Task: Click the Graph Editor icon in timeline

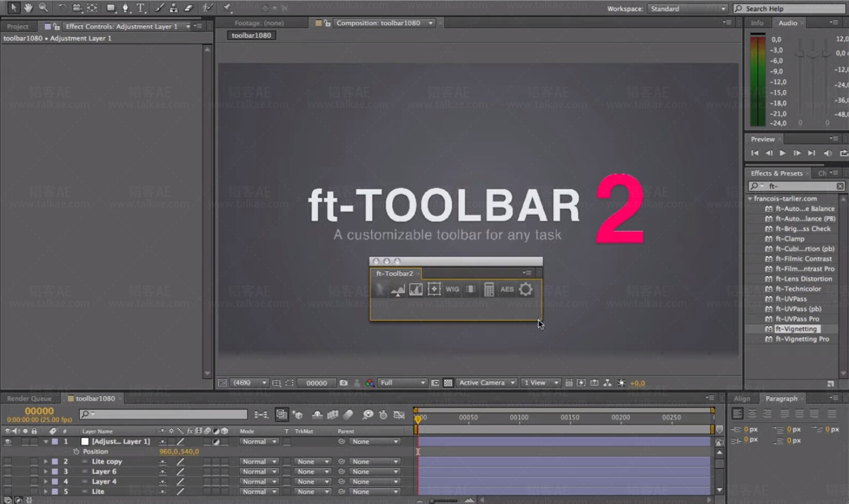Action: coord(399,414)
